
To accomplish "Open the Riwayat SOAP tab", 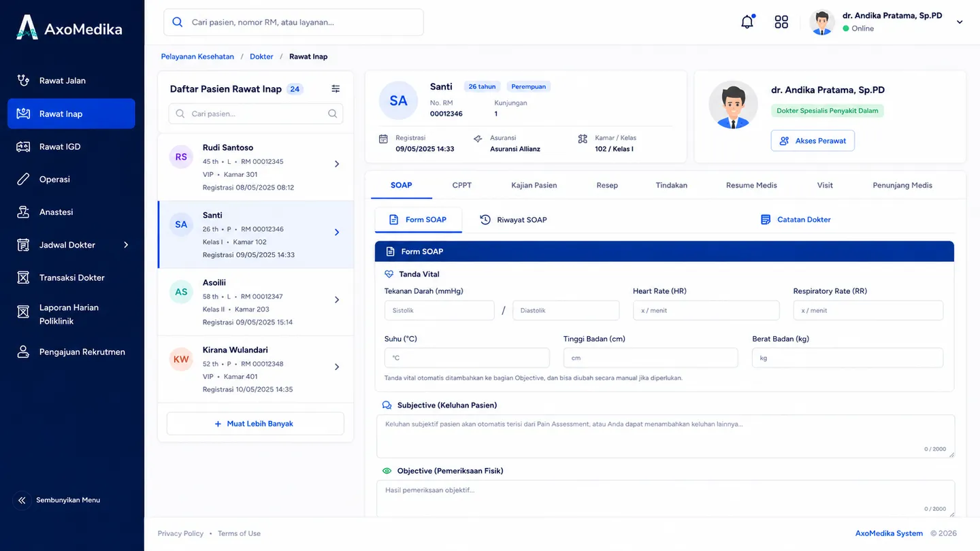I will tap(513, 220).
